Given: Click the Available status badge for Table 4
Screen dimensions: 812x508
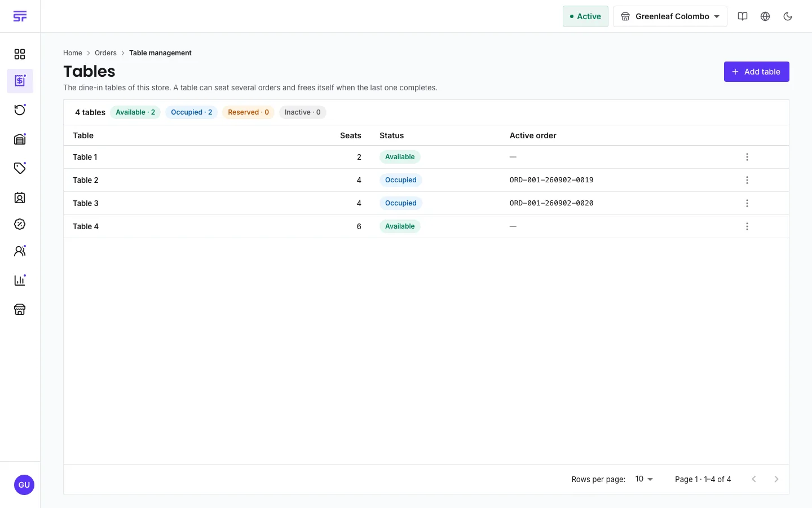Looking at the screenshot, I should (400, 226).
